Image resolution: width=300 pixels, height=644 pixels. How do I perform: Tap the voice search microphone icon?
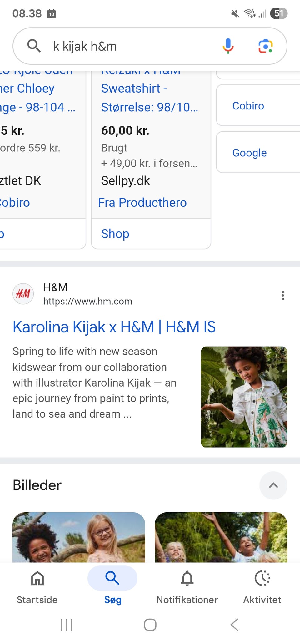[228, 46]
